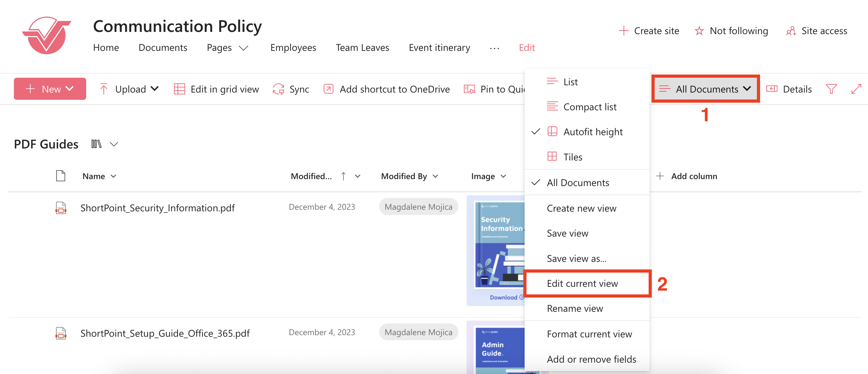The image size is (868, 374).
Task: Click the New button
Action: click(x=50, y=89)
